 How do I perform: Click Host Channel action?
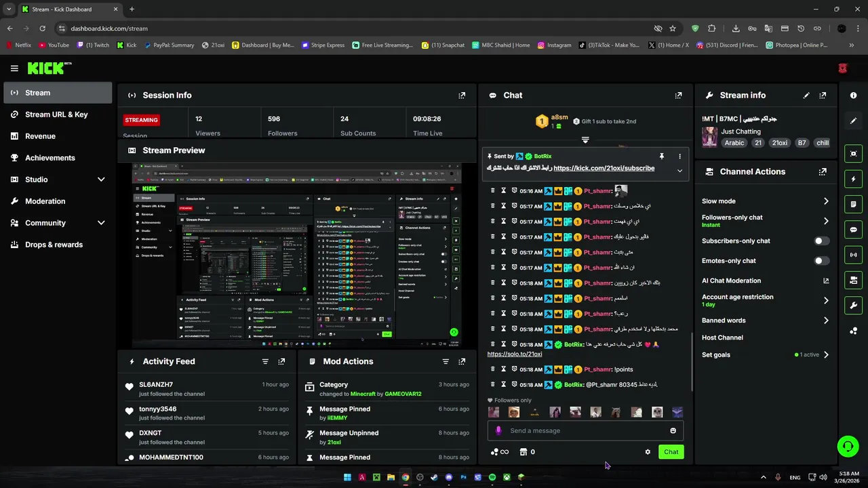[722, 338]
